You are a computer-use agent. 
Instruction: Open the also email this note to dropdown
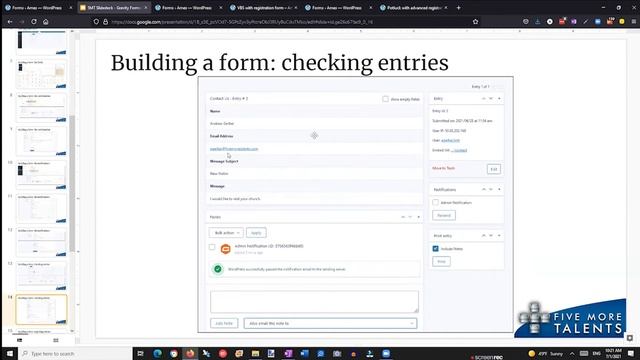330,323
